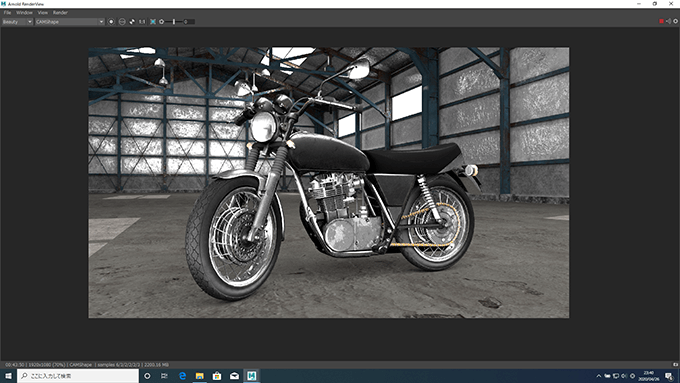Select the Maya app on the taskbar
Screen dimensions: 680x383
[252, 376]
